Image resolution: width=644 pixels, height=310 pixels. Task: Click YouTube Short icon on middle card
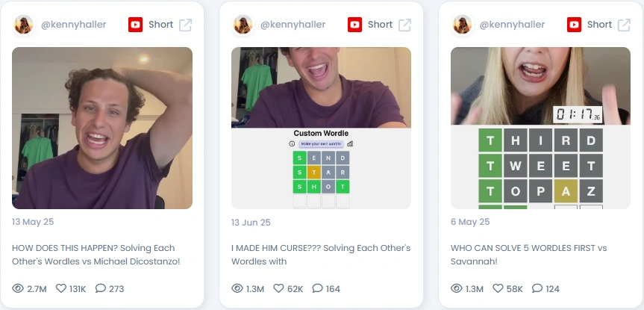point(355,25)
